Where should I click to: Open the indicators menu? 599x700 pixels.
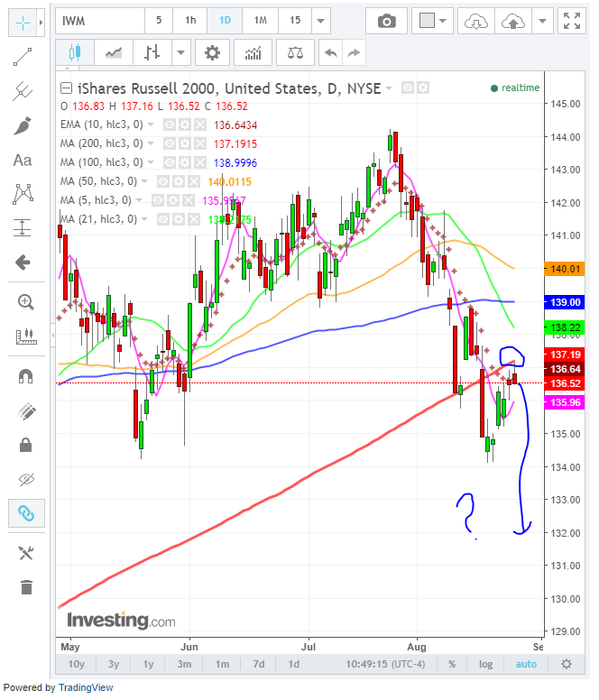click(253, 52)
